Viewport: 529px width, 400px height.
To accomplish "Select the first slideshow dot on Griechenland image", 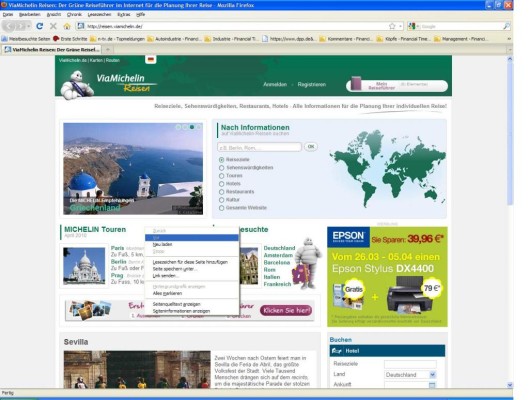I will [178, 127].
